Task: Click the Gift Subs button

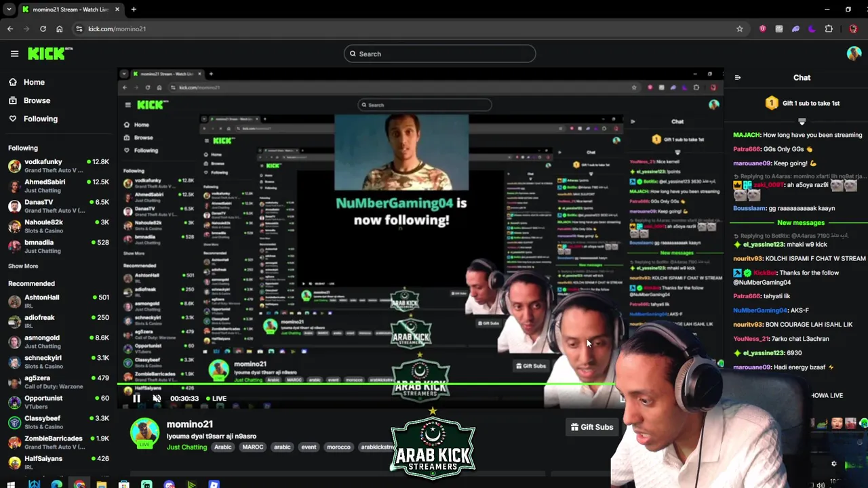Action: 592,427
